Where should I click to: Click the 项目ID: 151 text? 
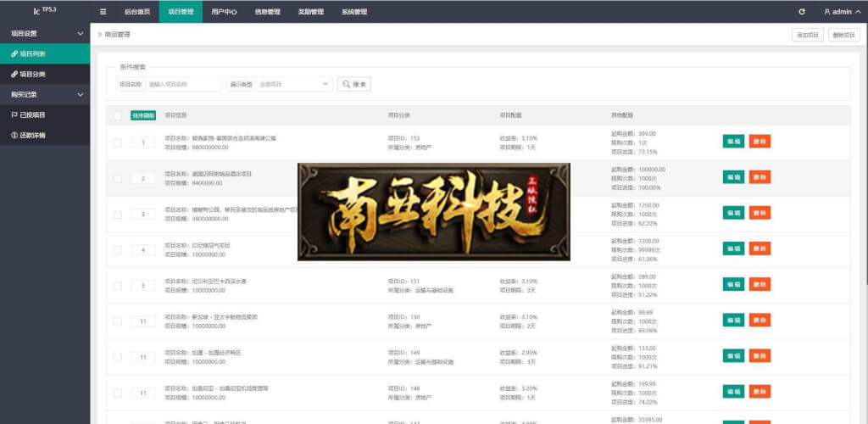[x=404, y=282]
